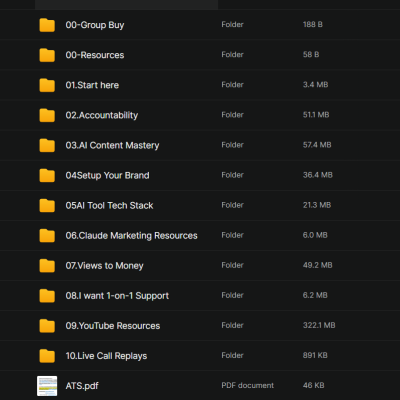
Task: Select the file name '07.Views to Money'
Action: pos(104,266)
